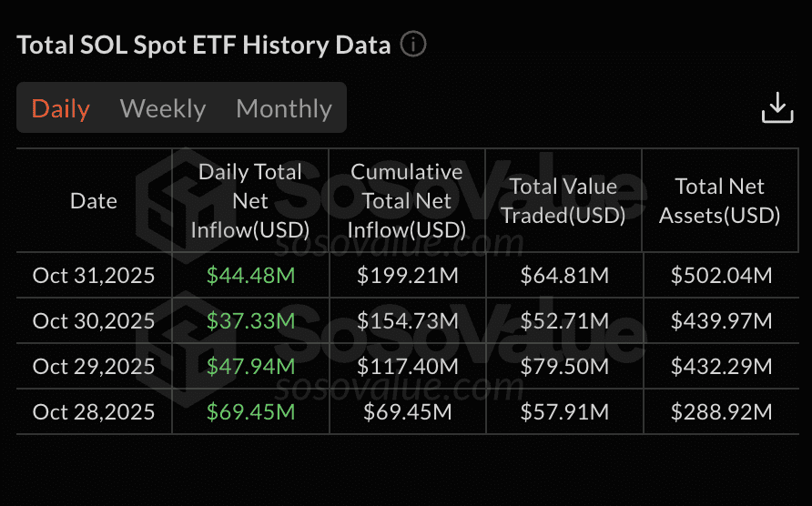Select the Oct 28,2025 row date

coord(94,412)
